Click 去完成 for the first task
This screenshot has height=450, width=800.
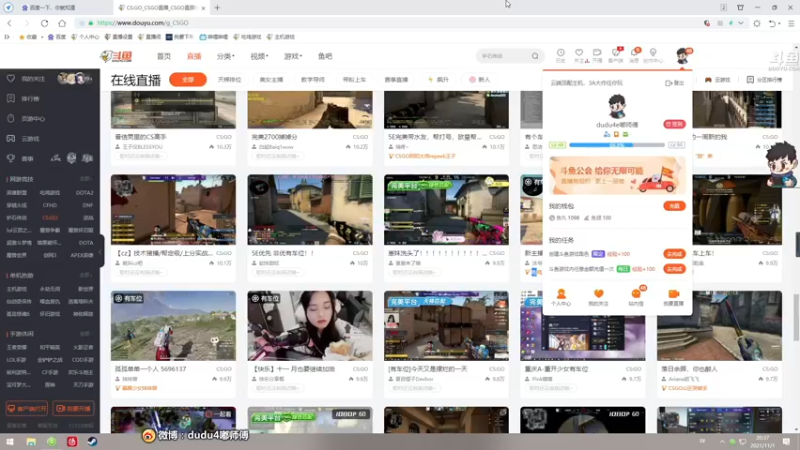click(x=674, y=254)
